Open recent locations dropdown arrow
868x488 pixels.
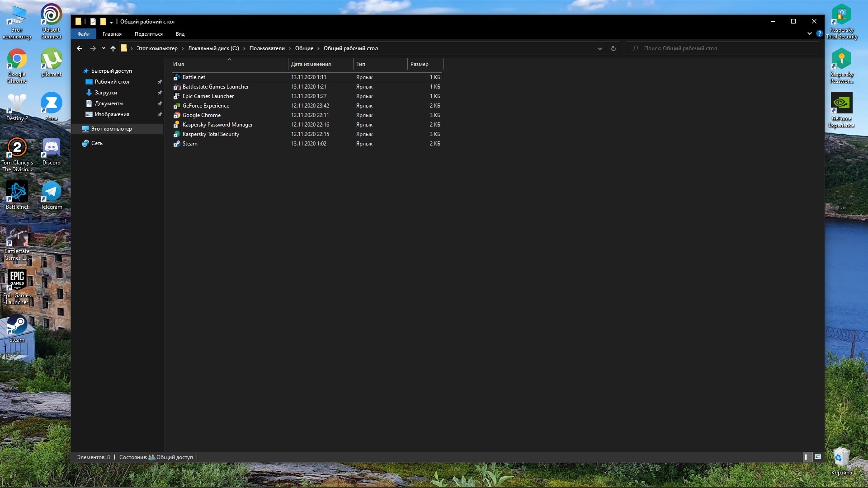pyautogui.click(x=104, y=48)
